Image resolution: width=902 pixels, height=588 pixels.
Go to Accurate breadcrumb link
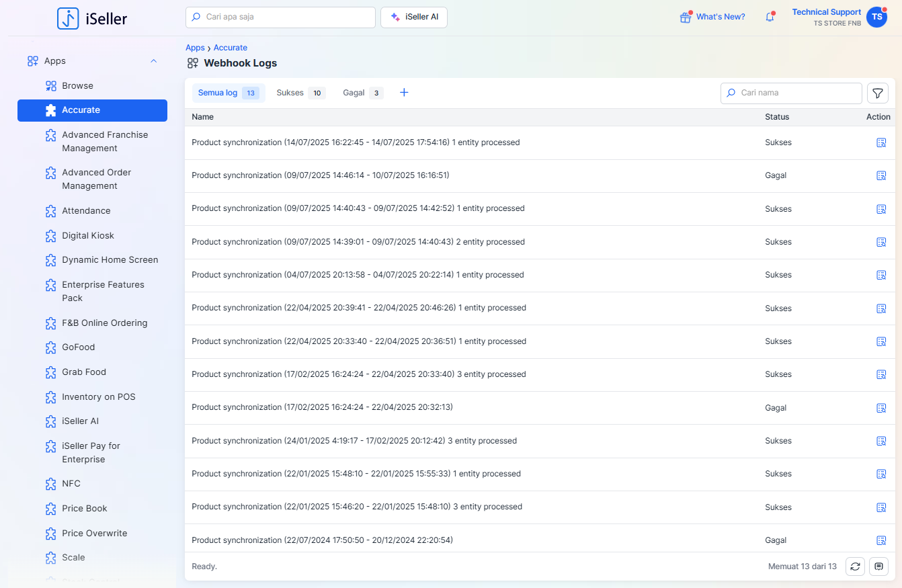click(x=231, y=48)
